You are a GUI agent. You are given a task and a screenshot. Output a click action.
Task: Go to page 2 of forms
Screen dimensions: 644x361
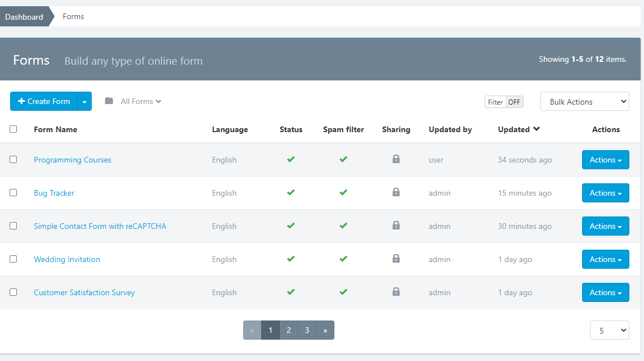(x=289, y=330)
